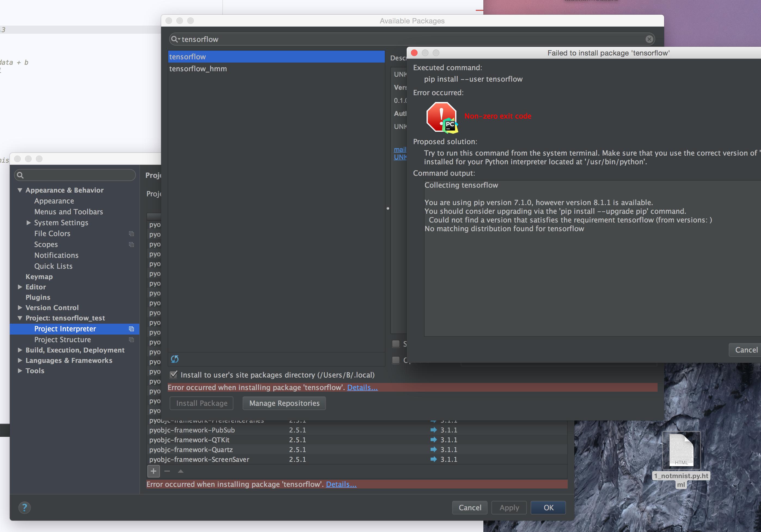The height and width of the screenshot is (532, 761).
Task: Click the remove package minus icon
Action: click(167, 471)
